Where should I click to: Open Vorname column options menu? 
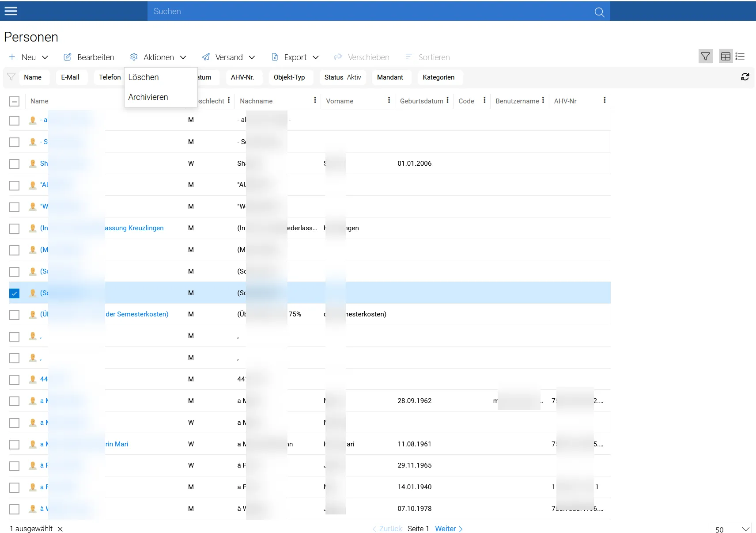click(x=389, y=100)
